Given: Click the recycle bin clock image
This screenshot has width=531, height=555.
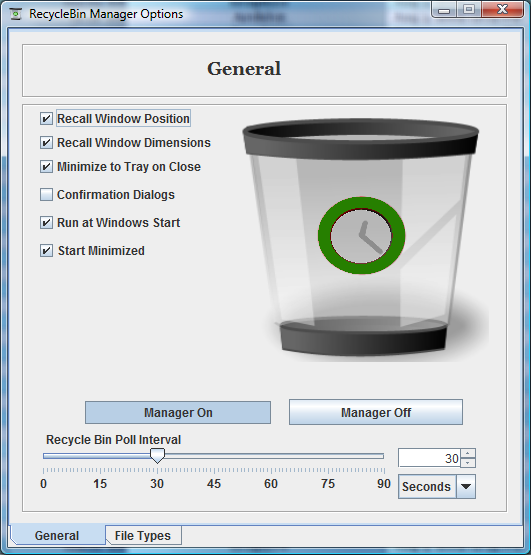Looking at the screenshot, I should coord(361,236).
